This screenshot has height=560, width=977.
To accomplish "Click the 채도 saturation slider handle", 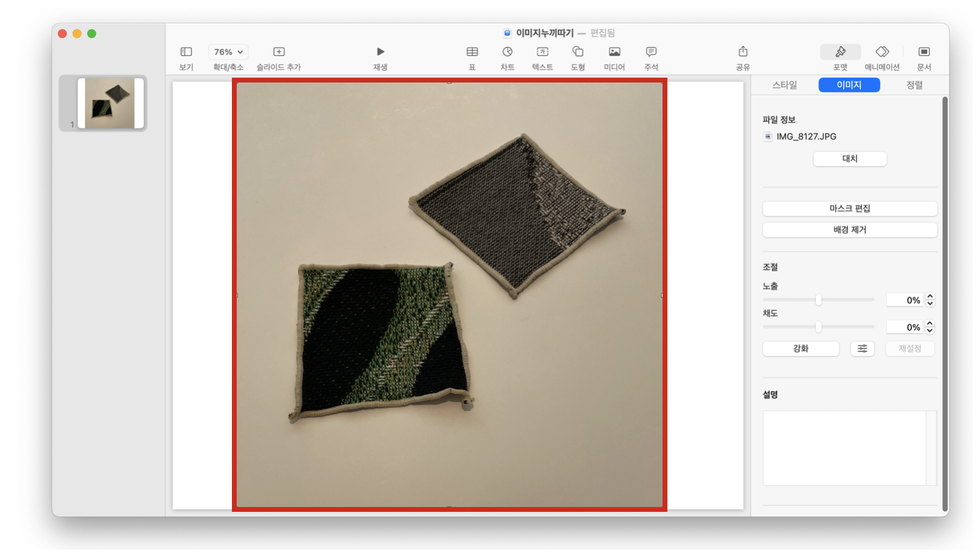I will click(818, 327).
